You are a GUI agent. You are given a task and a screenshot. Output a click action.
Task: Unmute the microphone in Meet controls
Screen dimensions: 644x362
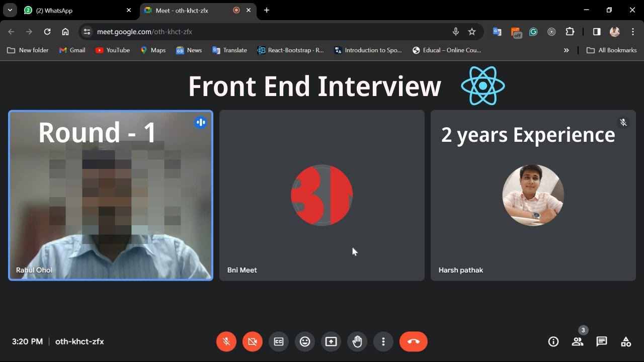tap(226, 342)
